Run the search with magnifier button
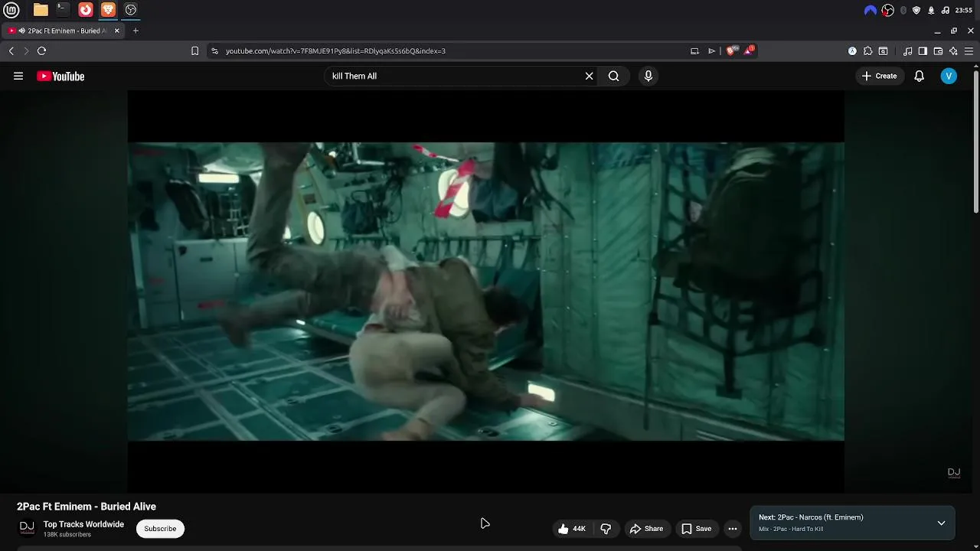The image size is (980, 551). tap(614, 76)
